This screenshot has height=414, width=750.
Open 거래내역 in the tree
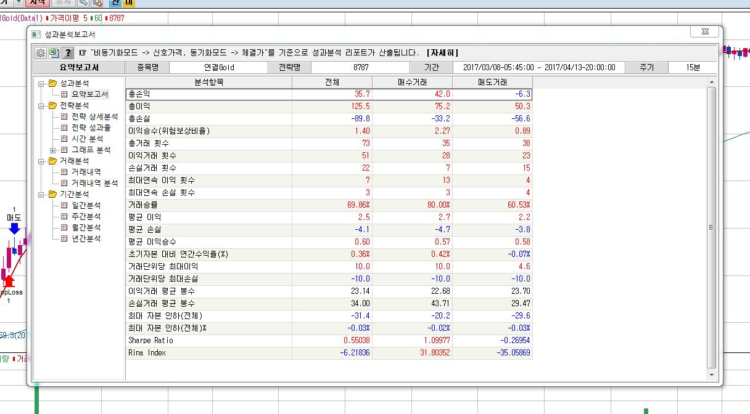pos(86,172)
